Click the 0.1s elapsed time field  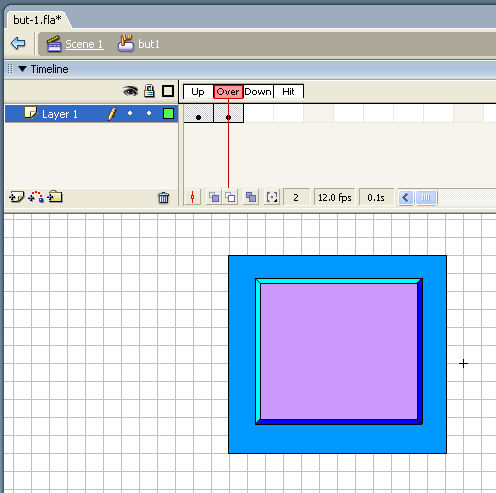pos(376,197)
